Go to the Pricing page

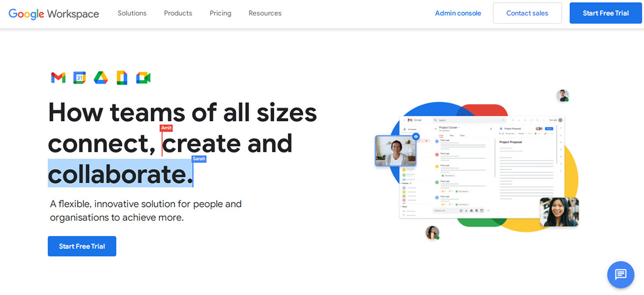pyautogui.click(x=221, y=13)
